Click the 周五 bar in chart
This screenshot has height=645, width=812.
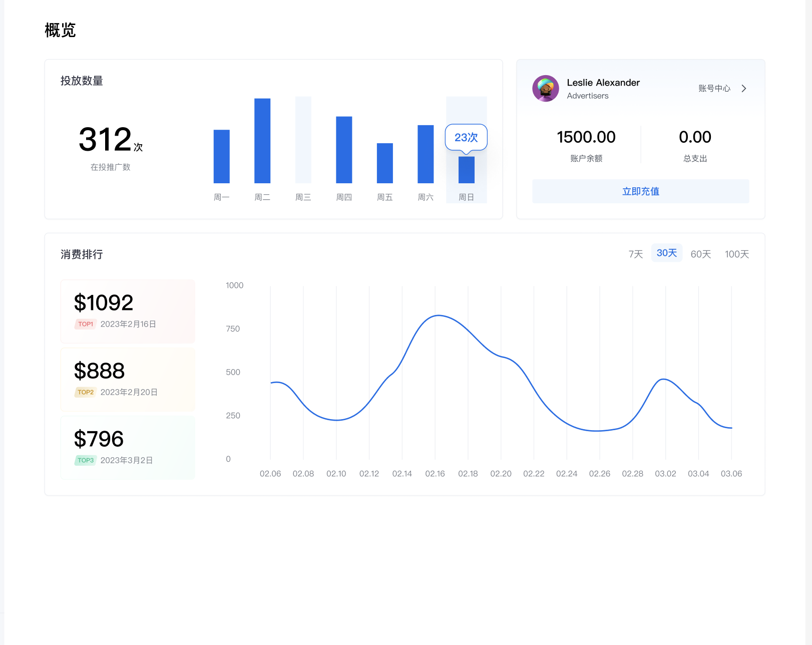pos(385,163)
